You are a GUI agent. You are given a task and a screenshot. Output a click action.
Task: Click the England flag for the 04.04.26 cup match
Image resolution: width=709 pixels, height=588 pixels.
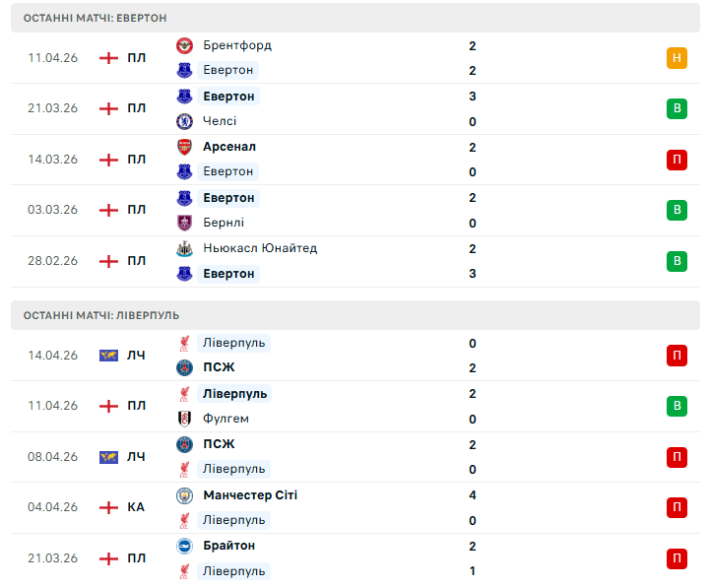108,507
